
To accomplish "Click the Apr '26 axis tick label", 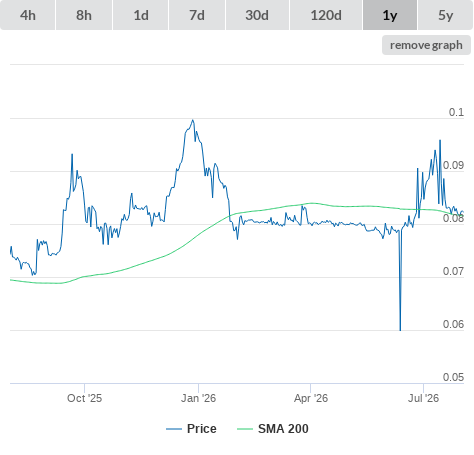I will pyautogui.click(x=311, y=398).
